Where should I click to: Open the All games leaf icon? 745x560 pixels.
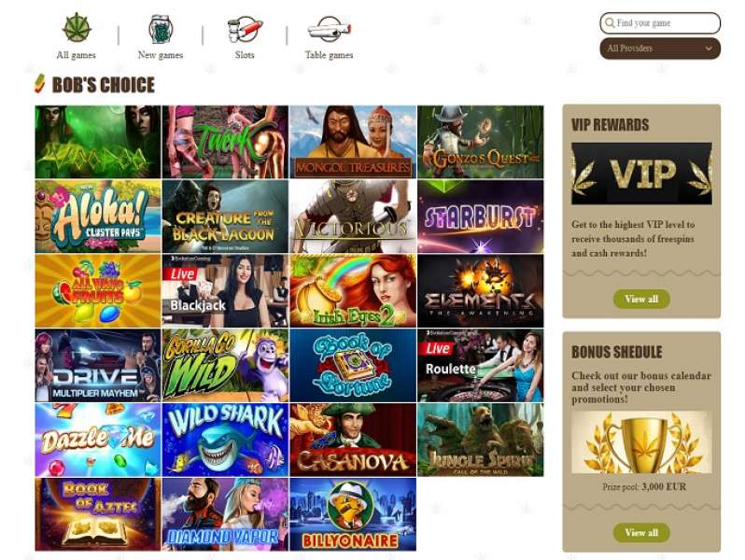(x=77, y=28)
